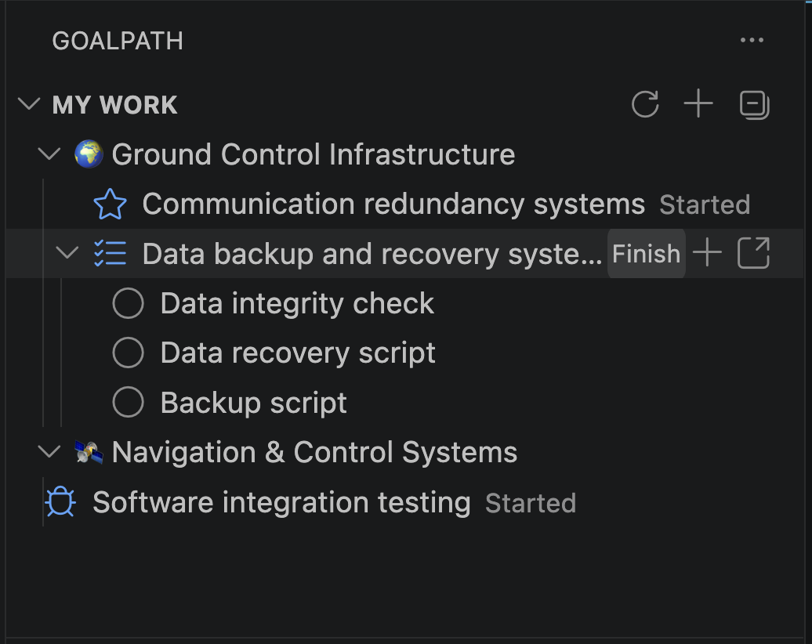Collapse Navigation & Control Systems goal
Image resolution: width=812 pixels, height=644 pixels.
tap(48, 452)
